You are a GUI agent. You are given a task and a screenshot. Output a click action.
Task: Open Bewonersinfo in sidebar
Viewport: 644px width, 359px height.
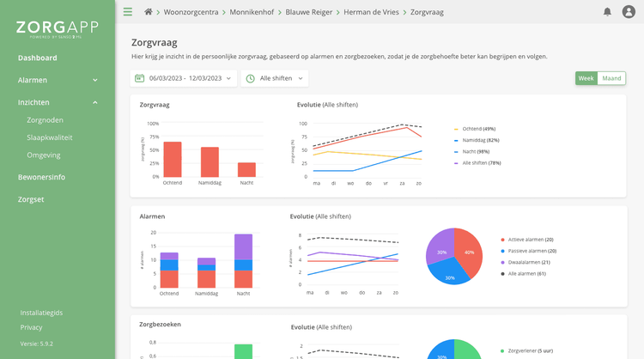click(x=41, y=177)
